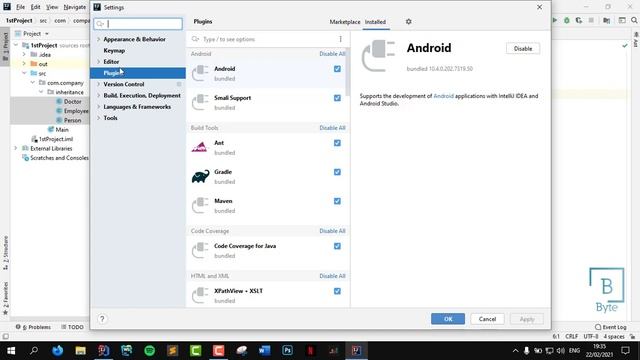Click Disable All for Build Tools
Screen dimensions: 640x360
332,128
